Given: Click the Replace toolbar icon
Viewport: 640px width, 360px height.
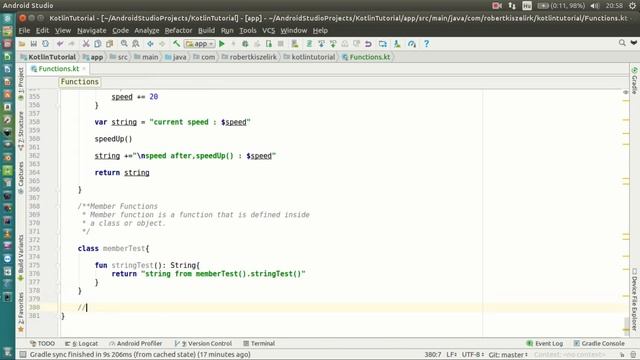Looking at the screenshot, I should [x=136, y=44].
